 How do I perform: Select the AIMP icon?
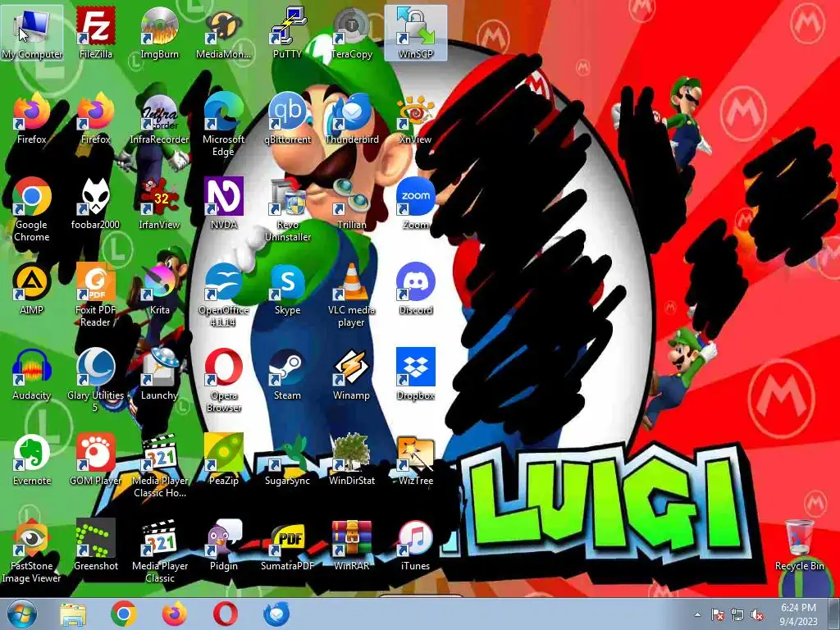[x=32, y=290]
